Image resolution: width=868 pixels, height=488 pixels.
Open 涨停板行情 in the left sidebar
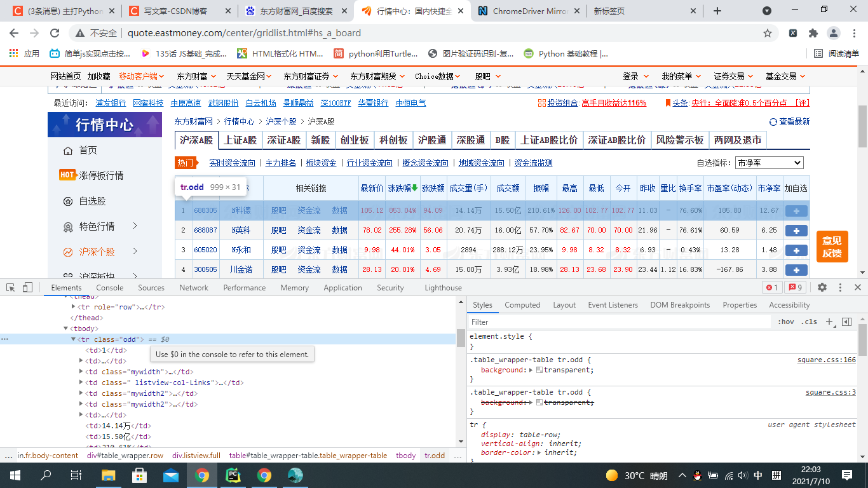(x=101, y=175)
